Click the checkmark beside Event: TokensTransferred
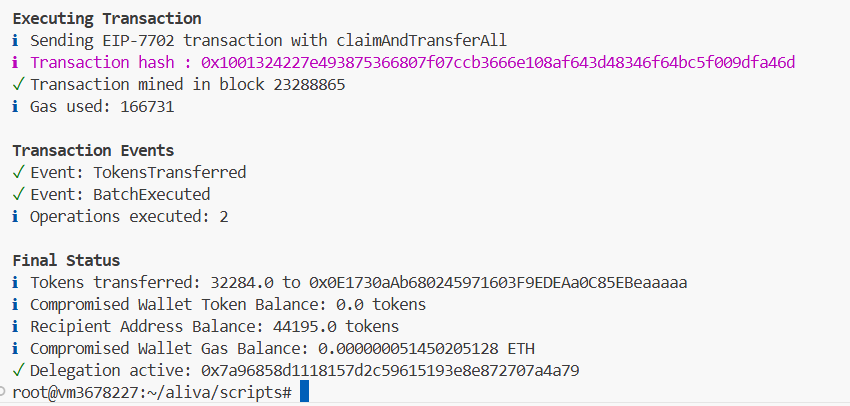Screen dimensions: 850x406 point(18,172)
